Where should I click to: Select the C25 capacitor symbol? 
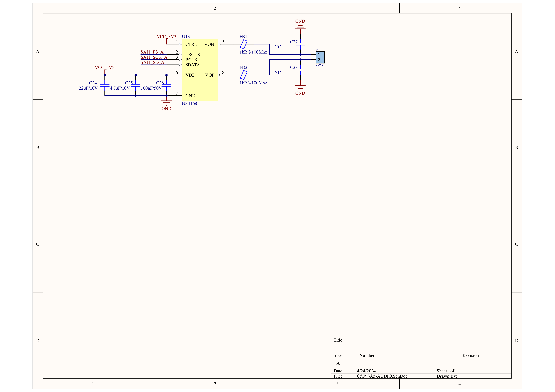point(136,85)
